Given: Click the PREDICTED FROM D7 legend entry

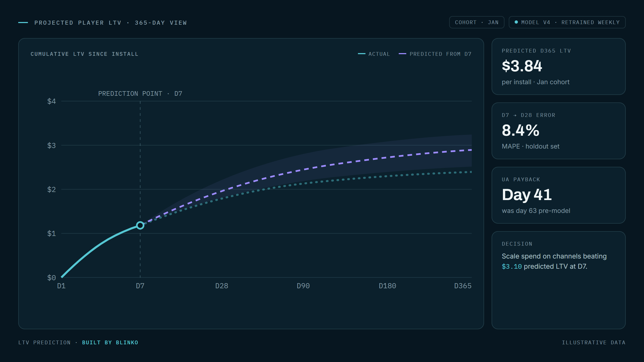Looking at the screenshot, I should 435,54.
